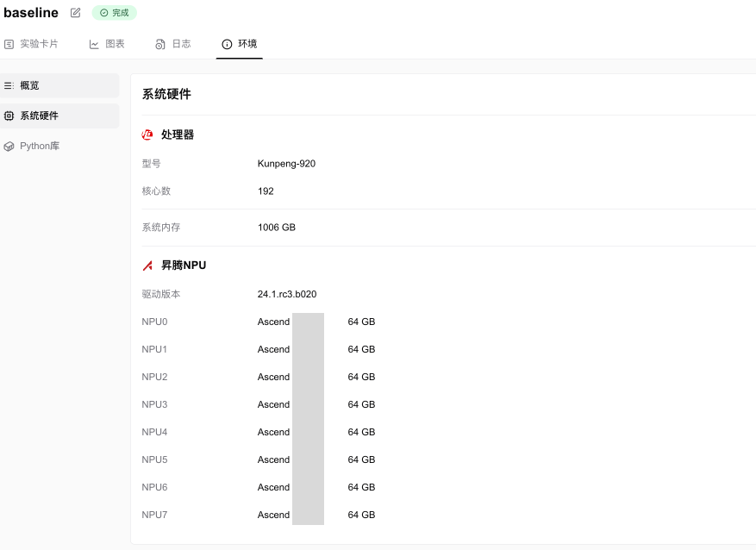Click the pencil edit icon beside baseline

(x=75, y=12)
